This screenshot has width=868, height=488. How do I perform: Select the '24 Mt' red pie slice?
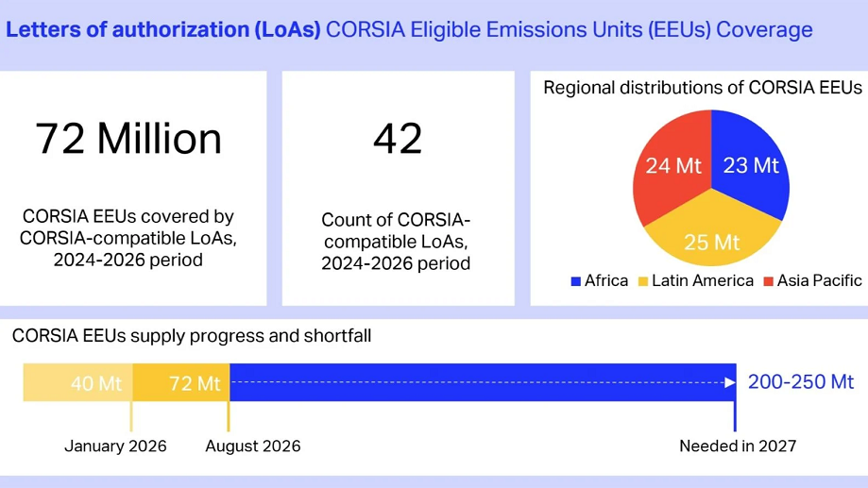672,165
